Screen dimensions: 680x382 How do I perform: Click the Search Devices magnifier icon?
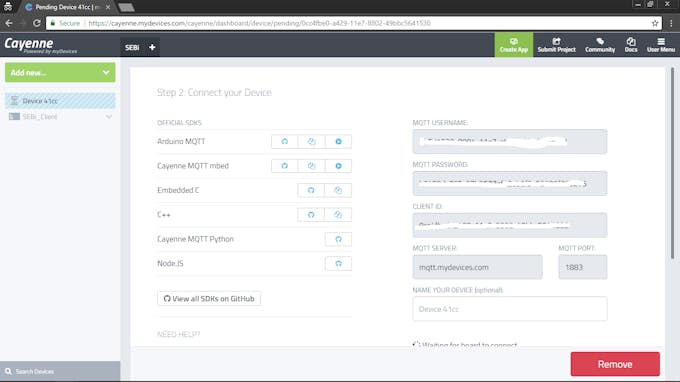tap(8, 372)
